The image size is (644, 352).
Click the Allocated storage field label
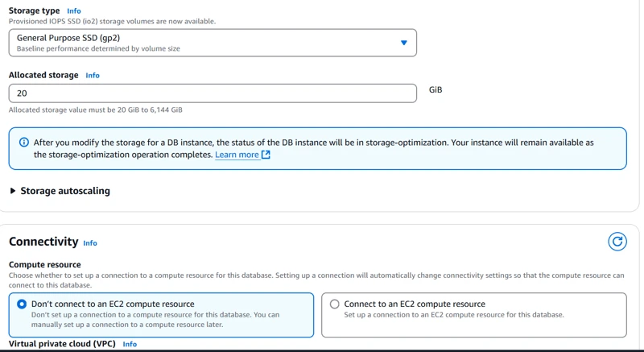pos(43,75)
